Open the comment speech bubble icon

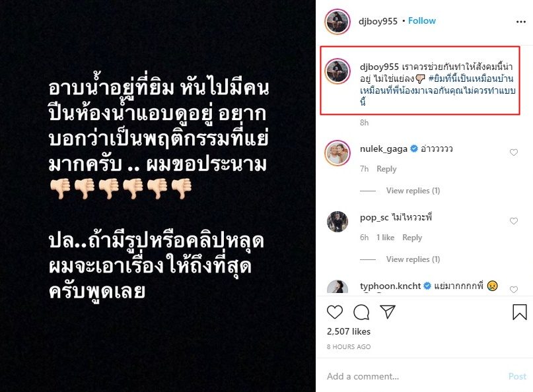tap(361, 312)
